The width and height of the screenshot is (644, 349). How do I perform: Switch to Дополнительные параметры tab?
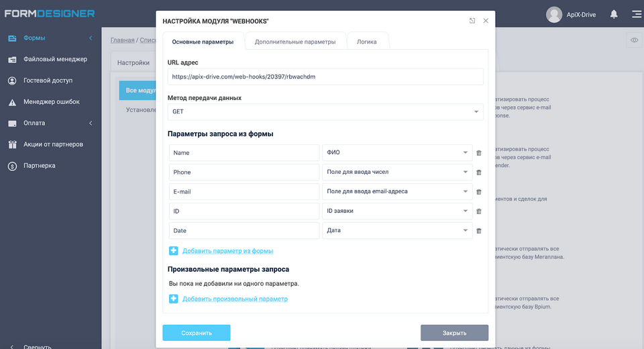pyautogui.click(x=295, y=42)
